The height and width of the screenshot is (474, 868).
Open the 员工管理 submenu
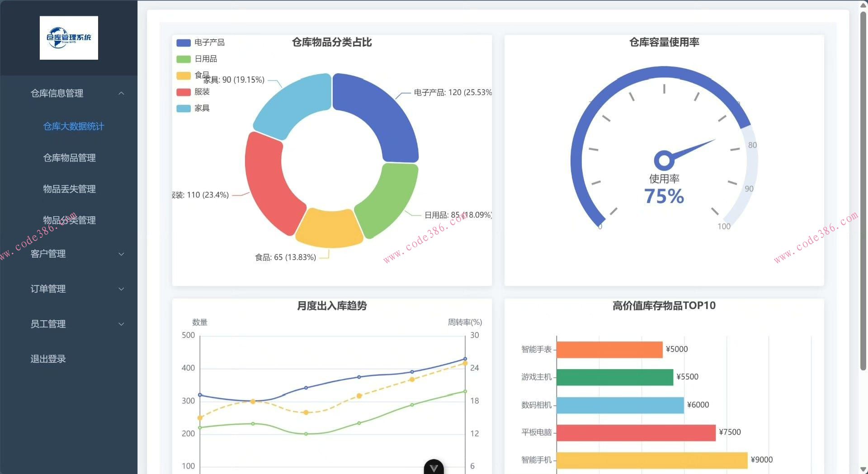(x=69, y=324)
